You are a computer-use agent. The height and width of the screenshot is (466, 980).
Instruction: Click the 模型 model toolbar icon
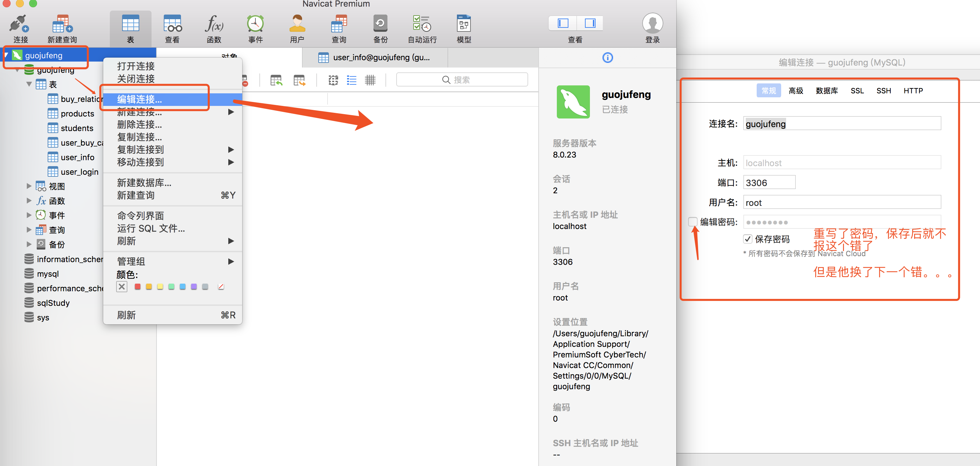(x=464, y=23)
